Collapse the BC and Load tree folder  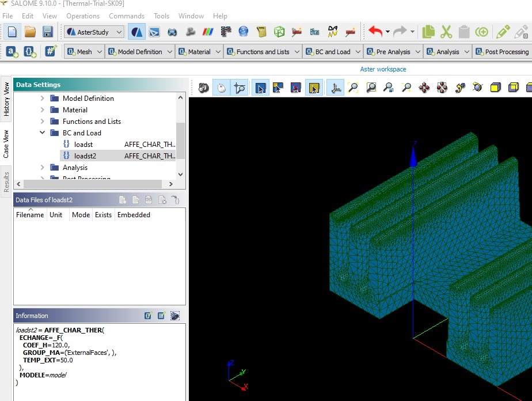coord(43,133)
